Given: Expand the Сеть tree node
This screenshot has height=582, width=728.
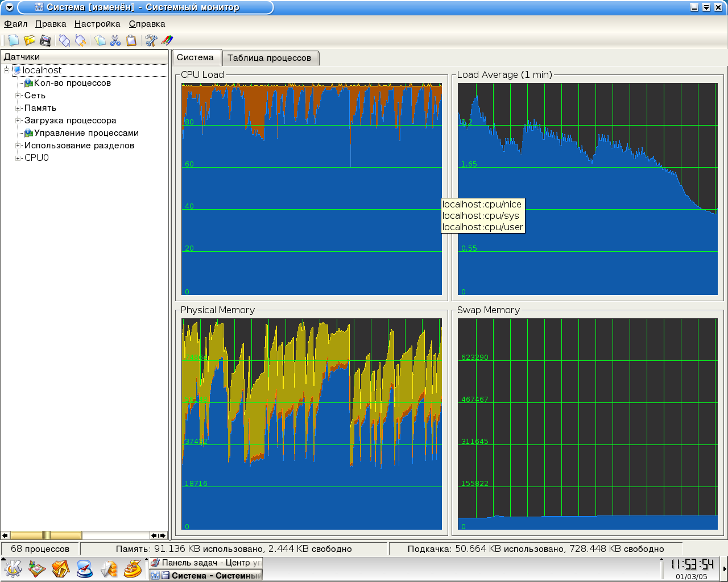Looking at the screenshot, I should coord(19,95).
